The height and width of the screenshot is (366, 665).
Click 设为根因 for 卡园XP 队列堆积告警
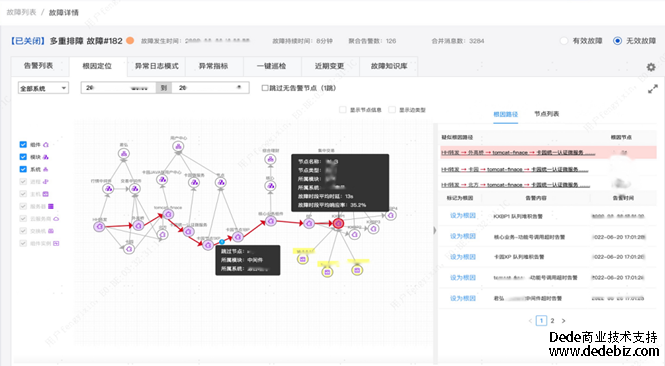[463, 257]
